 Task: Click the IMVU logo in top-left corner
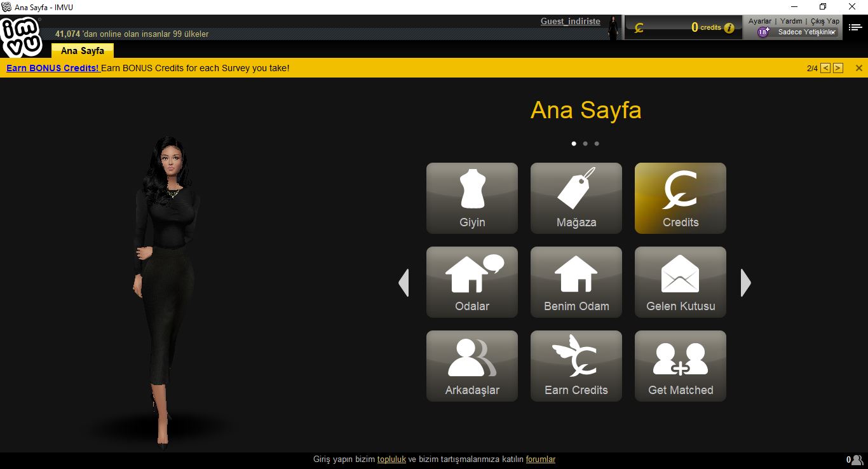coord(21,37)
